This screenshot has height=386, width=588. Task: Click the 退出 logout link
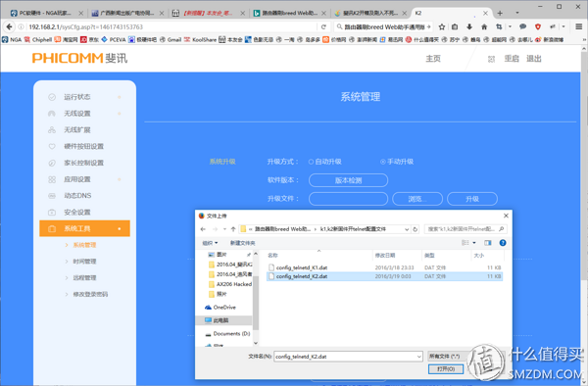point(534,59)
